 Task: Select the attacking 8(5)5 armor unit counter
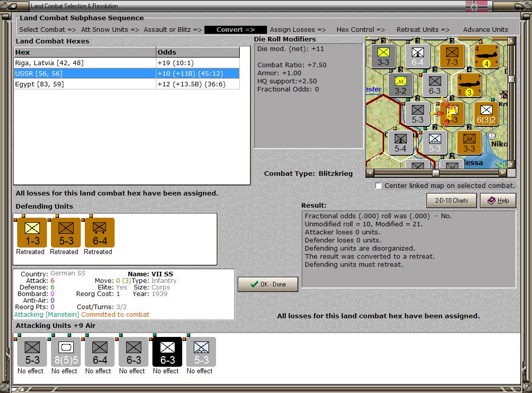66,352
